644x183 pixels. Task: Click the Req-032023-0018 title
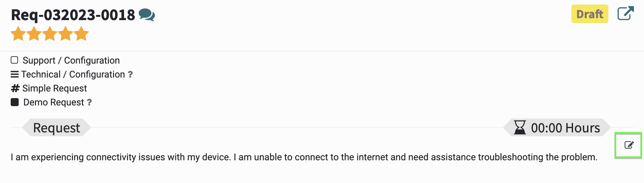(73, 15)
